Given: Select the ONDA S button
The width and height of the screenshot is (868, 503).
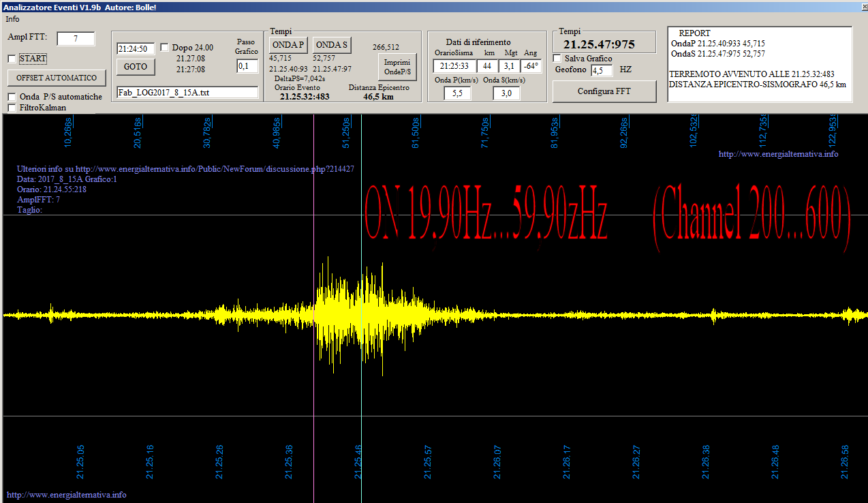Looking at the screenshot, I should coord(332,45).
